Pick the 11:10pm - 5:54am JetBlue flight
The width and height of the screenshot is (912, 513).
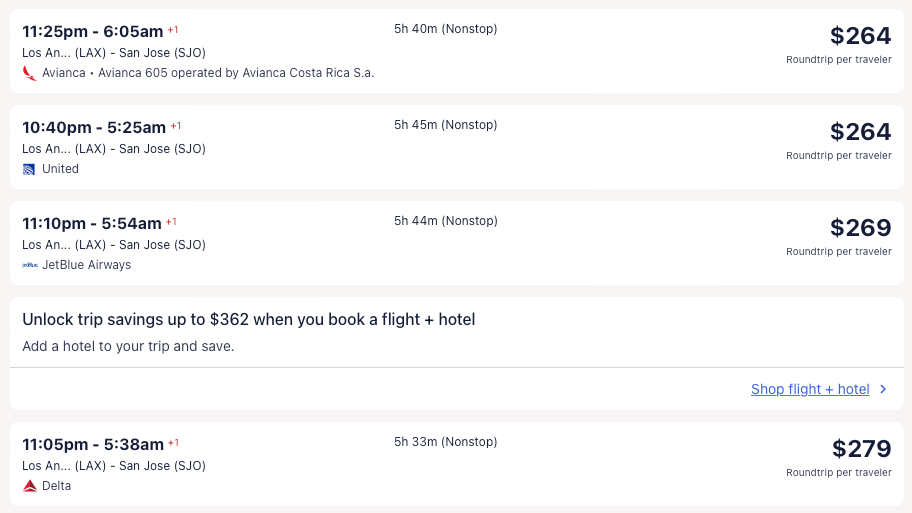coord(92,223)
